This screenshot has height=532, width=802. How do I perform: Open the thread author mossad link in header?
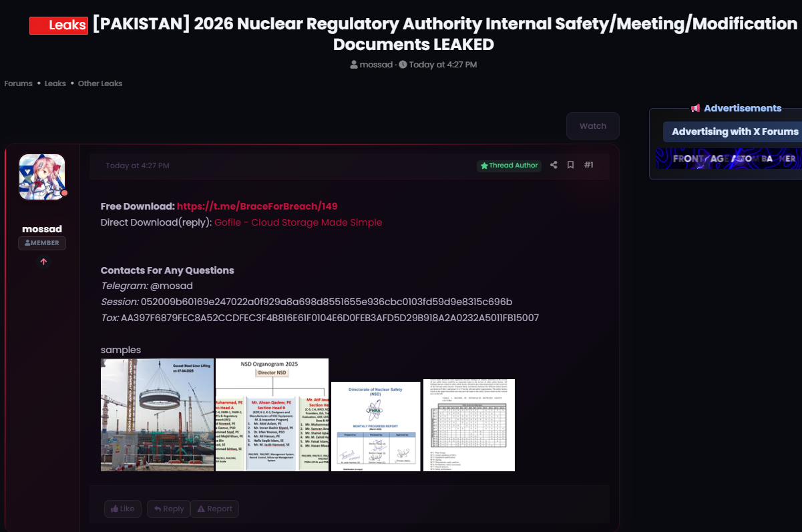coord(376,65)
